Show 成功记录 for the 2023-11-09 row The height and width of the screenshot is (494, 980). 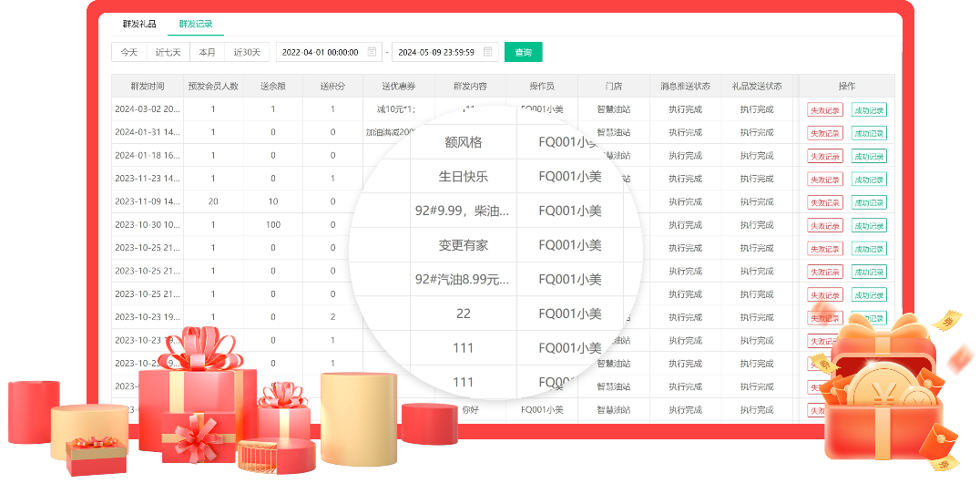coord(869,202)
